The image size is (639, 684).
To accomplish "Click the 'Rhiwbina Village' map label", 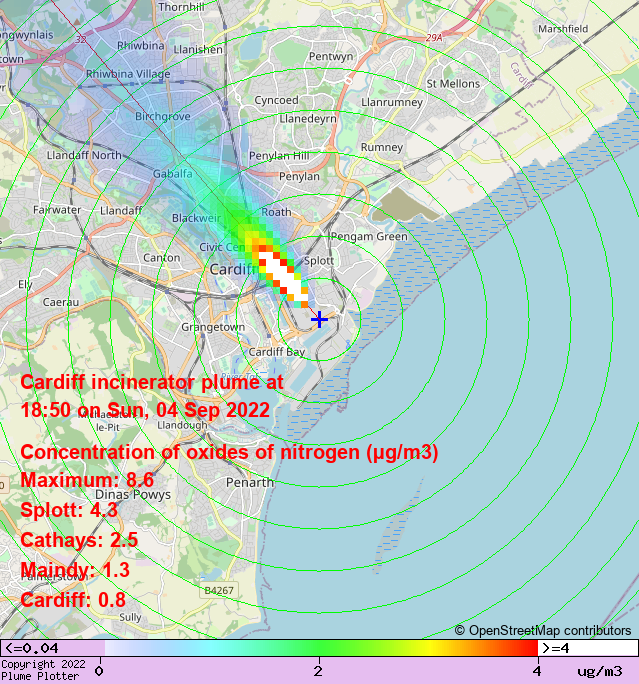I will pos(128,74).
